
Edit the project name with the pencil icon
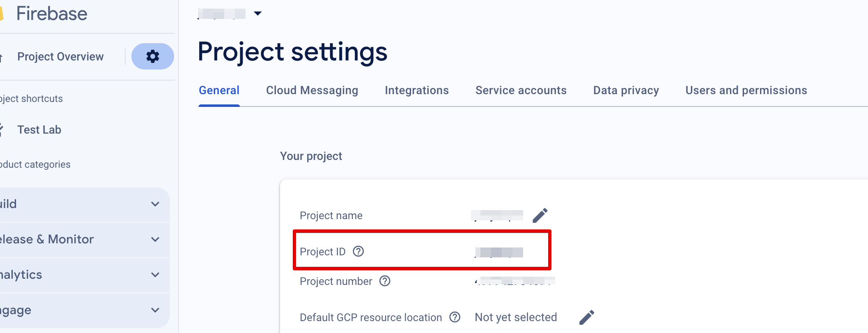click(x=540, y=215)
